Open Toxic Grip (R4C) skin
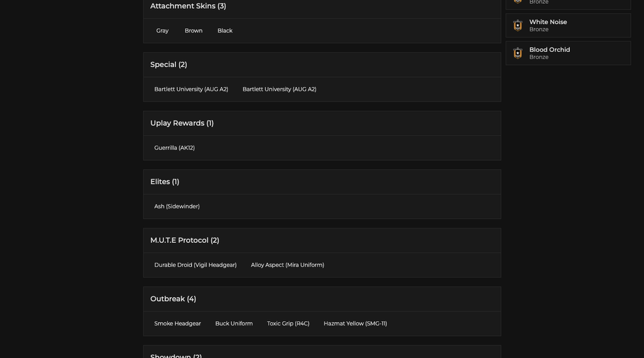Viewport: 644px width, 358px height. click(x=288, y=324)
